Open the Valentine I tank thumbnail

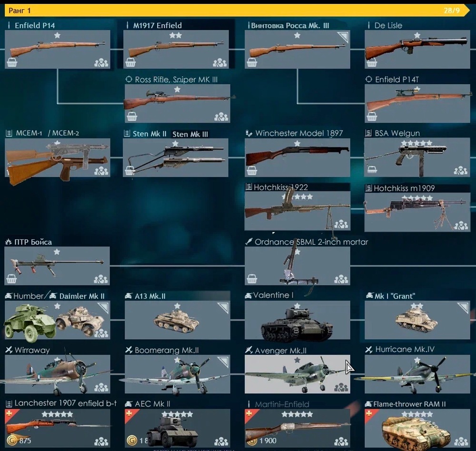[297, 320]
